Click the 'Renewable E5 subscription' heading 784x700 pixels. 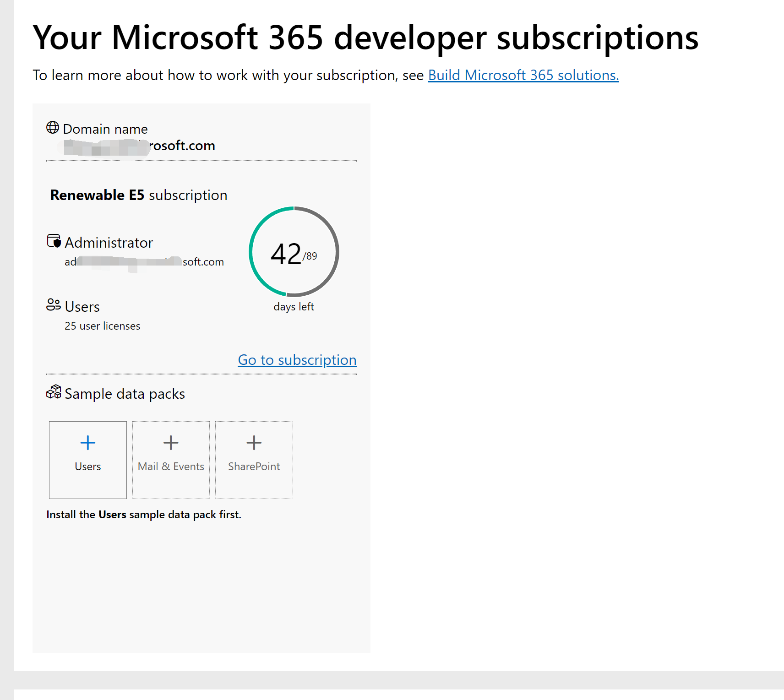139,195
